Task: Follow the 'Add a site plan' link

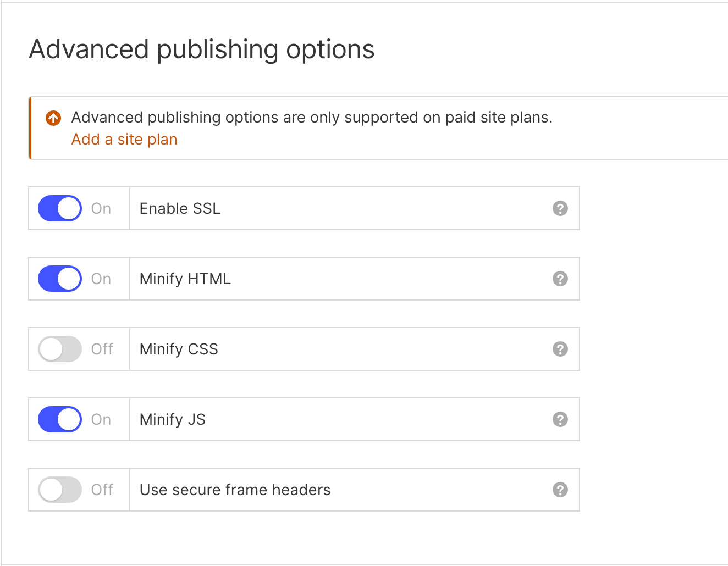Action: click(124, 140)
